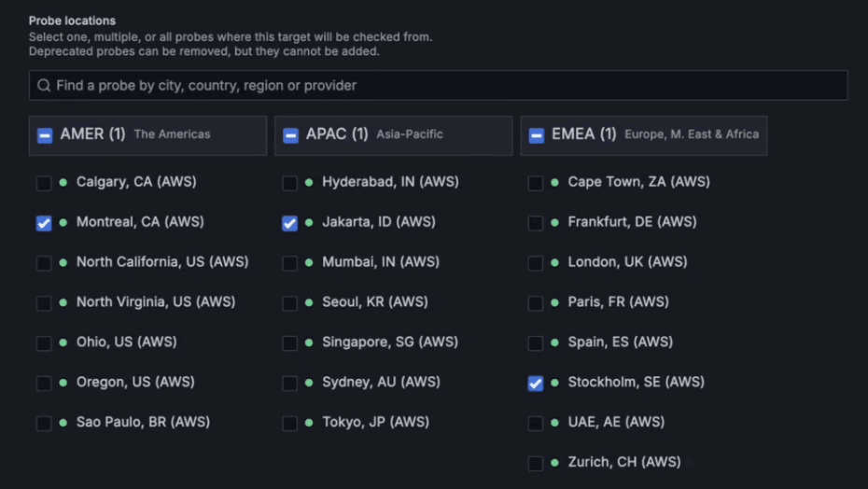Tick the Zurich, CH probe checkbox
The height and width of the screenshot is (489, 868).
coord(536,463)
